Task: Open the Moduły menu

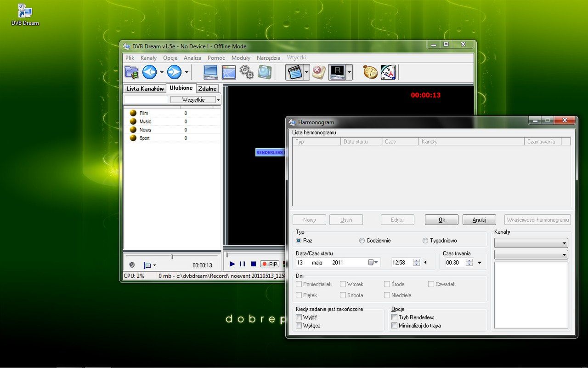Action: tap(241, 58)
